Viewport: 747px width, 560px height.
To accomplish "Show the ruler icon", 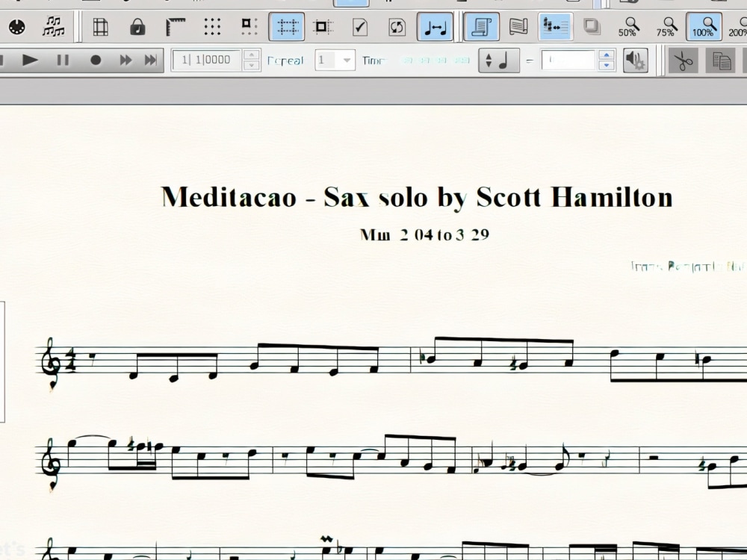I will [x=176, y=27].
